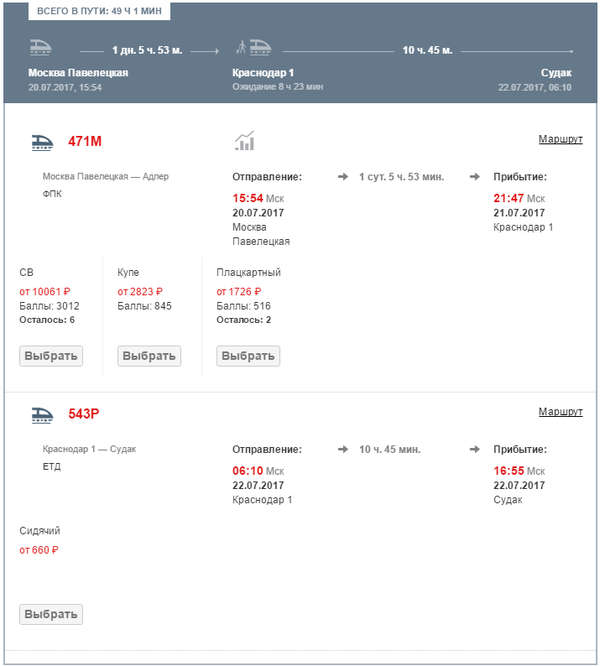The height and width of the screenshot is (666, 600).
Task: Open the bar chart statistics icon
Action: click(244, 141)
